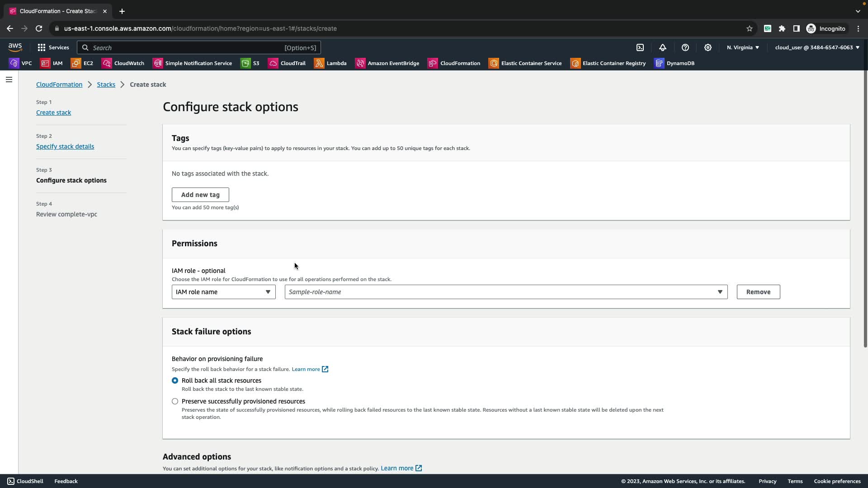
Task: Select Roll back all stack resources
Action: pyautogui.click(x=175, y=380)
